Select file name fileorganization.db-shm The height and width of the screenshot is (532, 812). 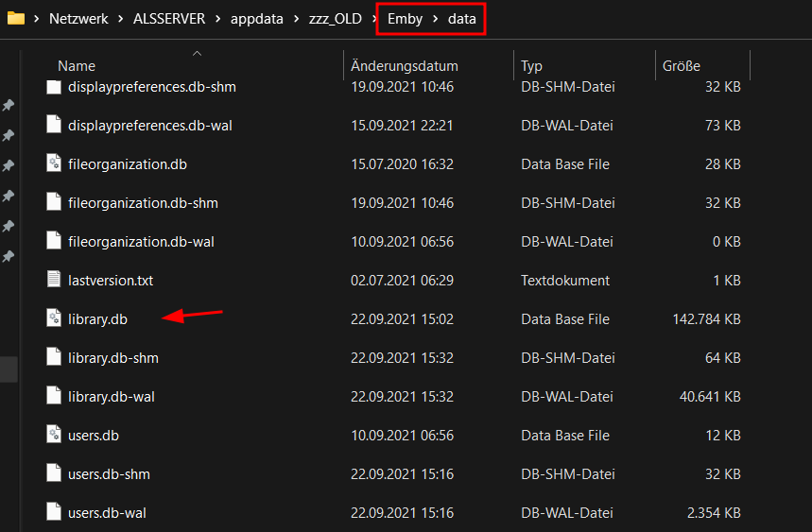click(143, 203)
